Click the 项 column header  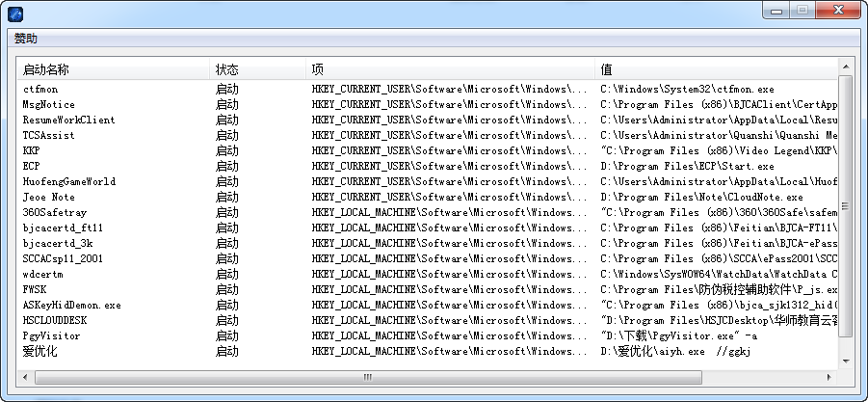[318, 70]
